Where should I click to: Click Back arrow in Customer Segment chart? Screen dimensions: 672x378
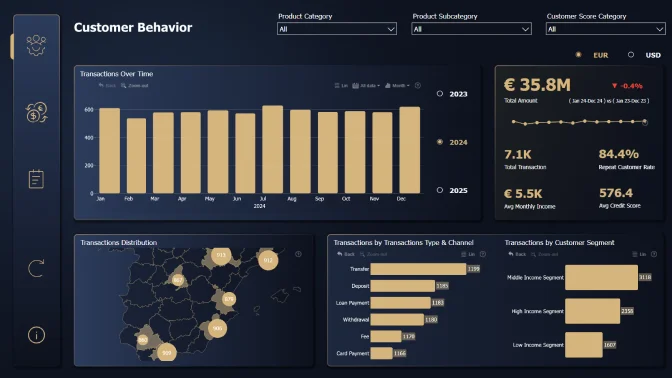point(517,254)
